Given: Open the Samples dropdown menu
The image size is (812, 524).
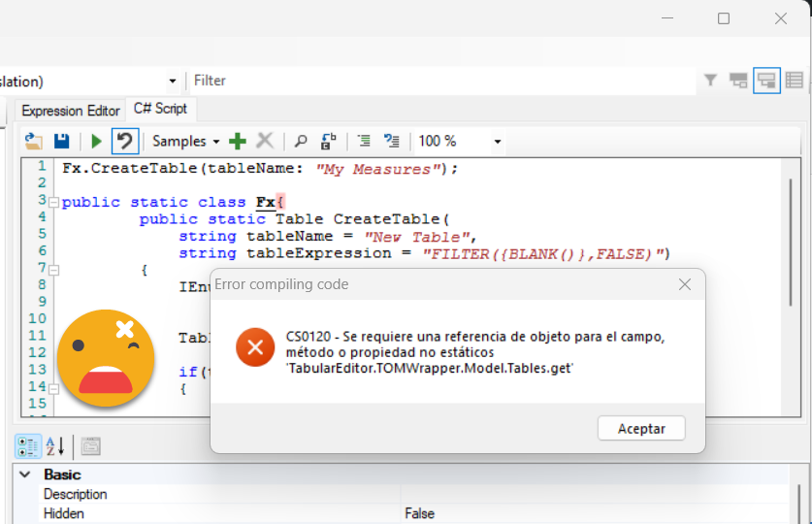Looking at the screenshot, I should click(x=185, y=142).
